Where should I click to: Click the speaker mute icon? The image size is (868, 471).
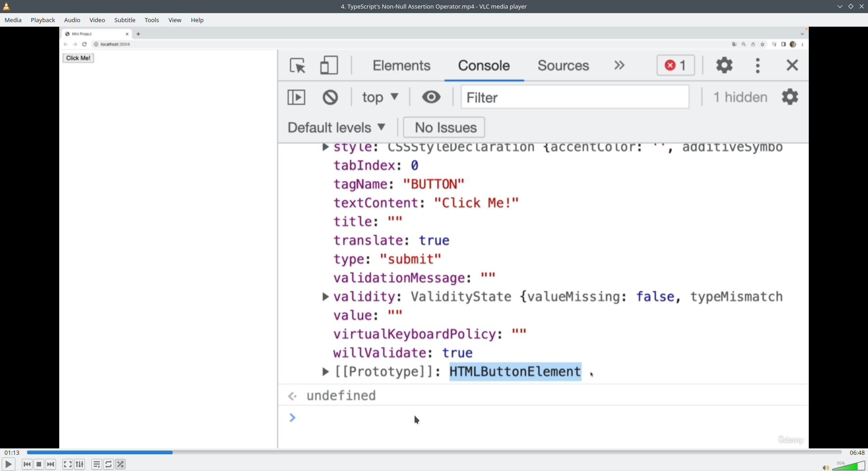pyautogui.click(x=825, y=467)
